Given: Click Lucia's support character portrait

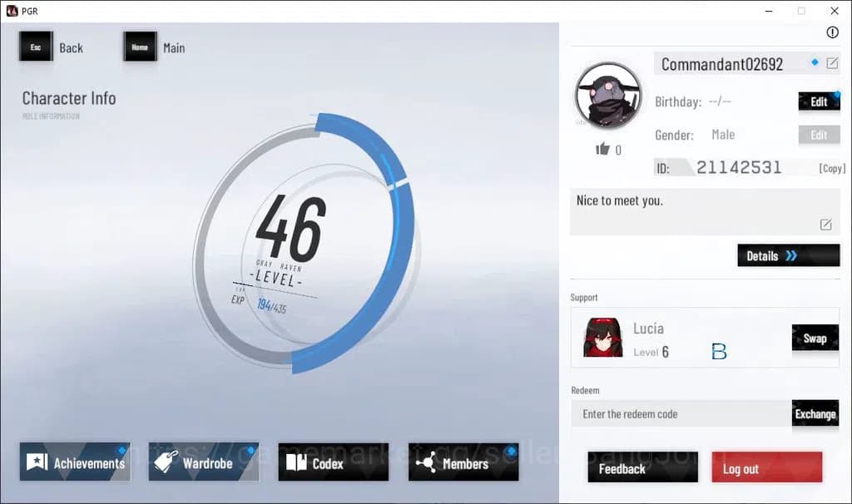Looking at the screenshot, I should coord(602,338).
